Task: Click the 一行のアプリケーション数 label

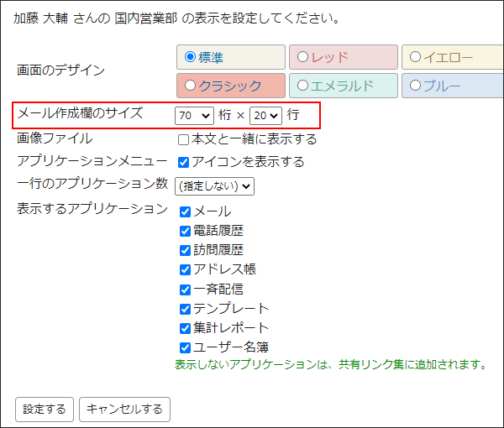Action: pos(92,184)
